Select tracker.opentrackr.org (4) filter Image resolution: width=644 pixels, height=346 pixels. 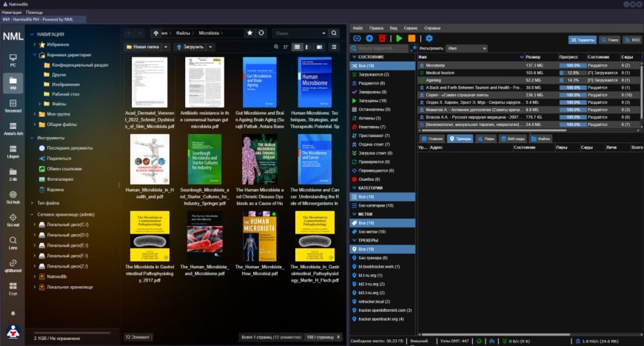[x=380, y=319]
